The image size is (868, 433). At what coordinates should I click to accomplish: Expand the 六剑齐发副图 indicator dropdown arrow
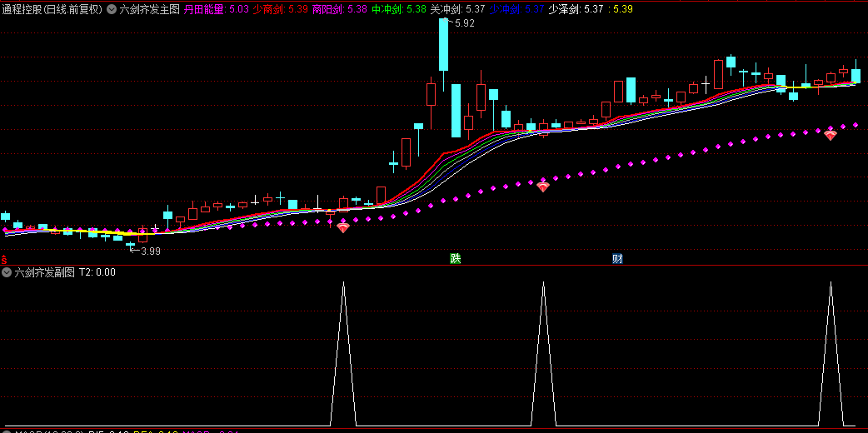tap(6, 271)
